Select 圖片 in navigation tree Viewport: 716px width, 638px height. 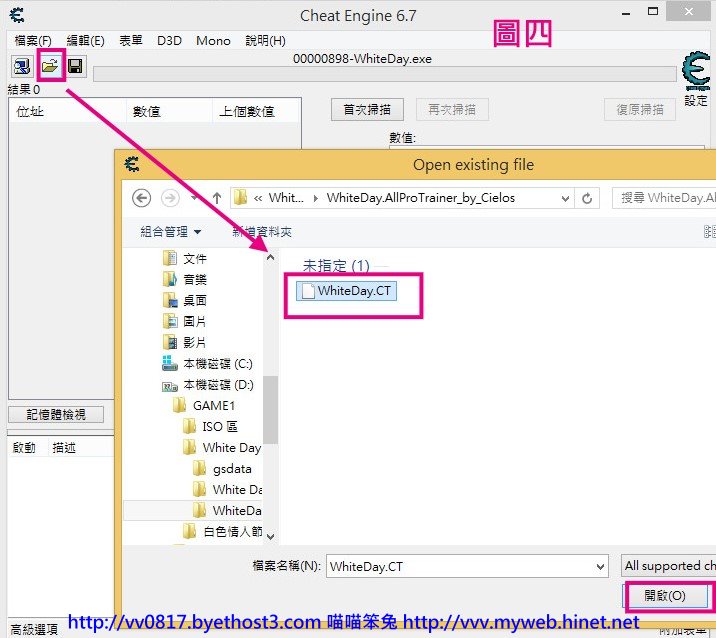coord(185,321)
